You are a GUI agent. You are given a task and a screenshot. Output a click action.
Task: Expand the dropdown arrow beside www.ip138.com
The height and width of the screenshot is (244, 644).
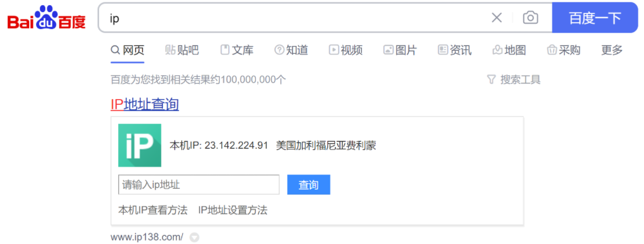[x=194, y=238]
